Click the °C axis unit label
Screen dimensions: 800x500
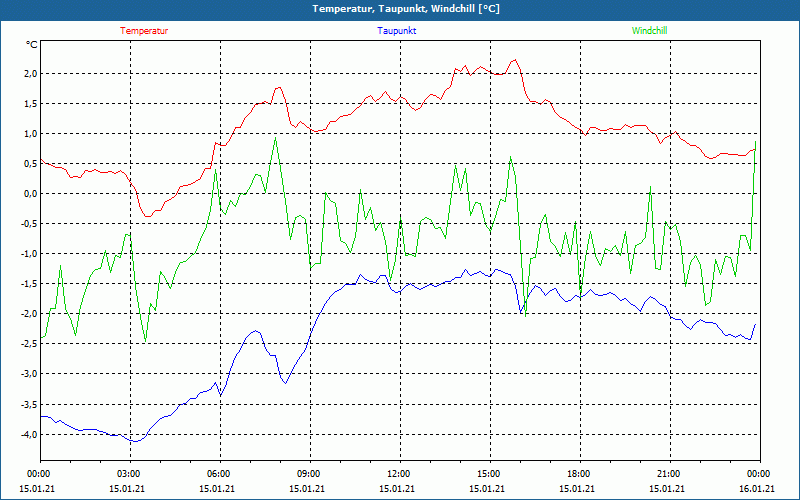coord(31,45)
